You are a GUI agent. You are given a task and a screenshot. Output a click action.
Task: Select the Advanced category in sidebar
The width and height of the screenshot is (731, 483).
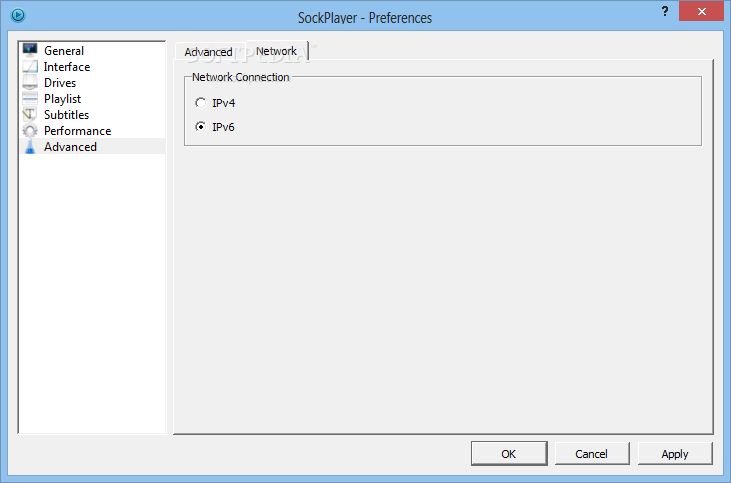coord(92,147)
